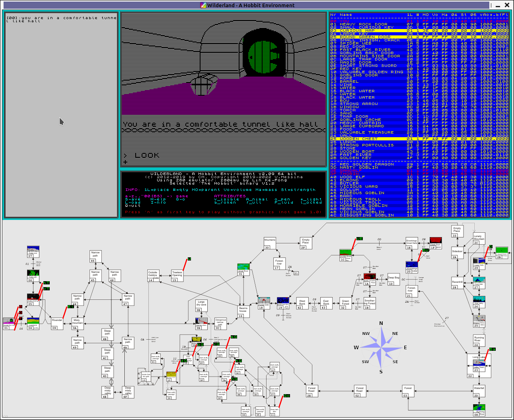Click the Sidedoor node 2A

(458, 253)
